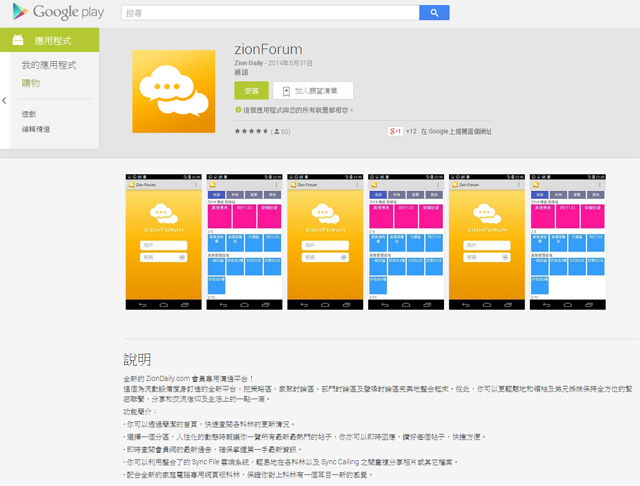Collapse the sidebar with left chevron
This screenshot has width=640, height=486.
click(4, 100)
